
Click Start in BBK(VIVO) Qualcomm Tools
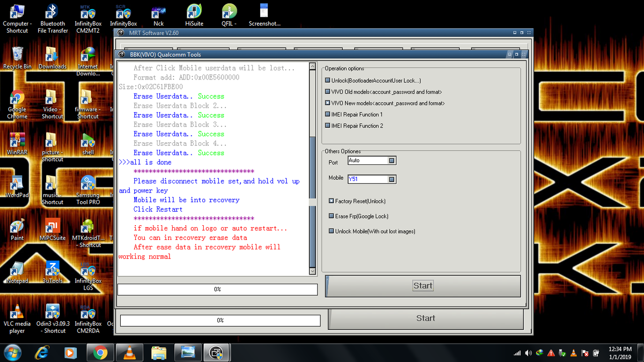tap(423, 286)
